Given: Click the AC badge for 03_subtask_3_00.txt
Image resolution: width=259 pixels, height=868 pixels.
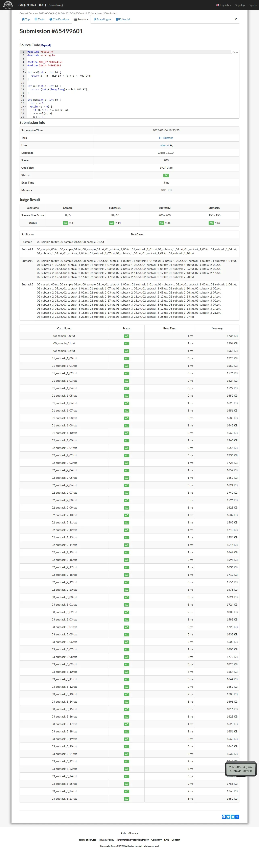Looking at the screenshot, I should (x=127, y=597).
